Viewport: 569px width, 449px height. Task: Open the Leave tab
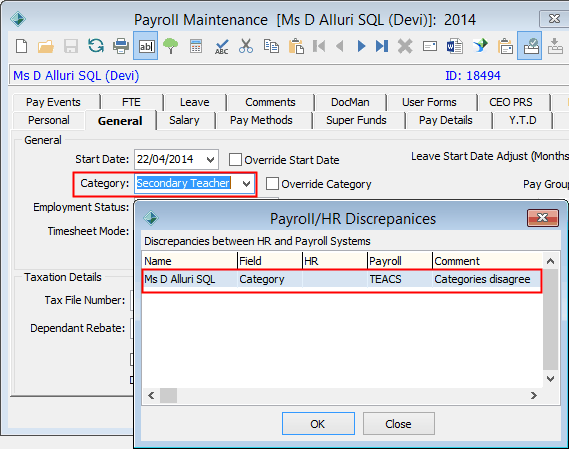tap(195, 102)
